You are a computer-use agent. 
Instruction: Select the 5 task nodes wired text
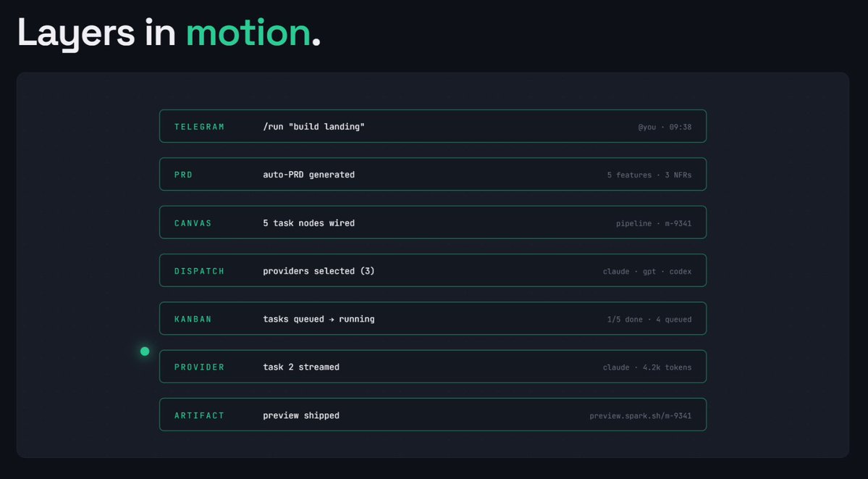tap(309, 223)
